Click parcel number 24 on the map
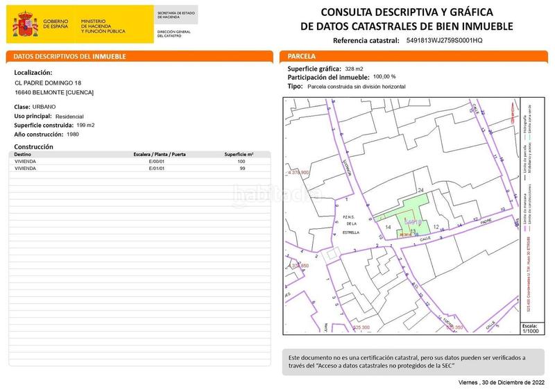The height and width of the screenshot is (392, 555). 420,190
